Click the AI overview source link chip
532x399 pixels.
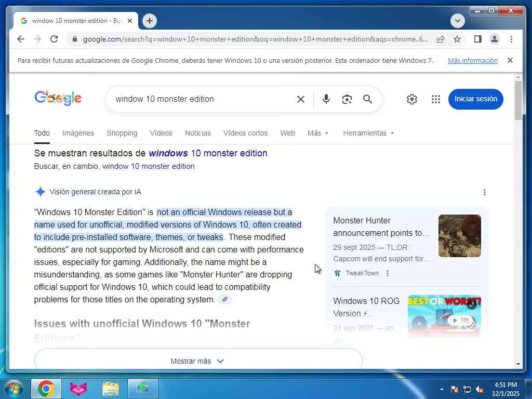tap(224, 299)
